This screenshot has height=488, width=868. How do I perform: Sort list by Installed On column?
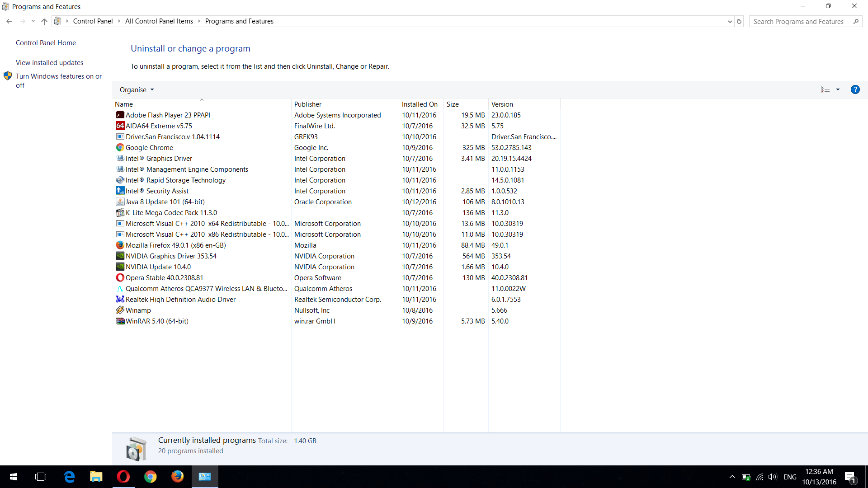click(x=420, y=104)
